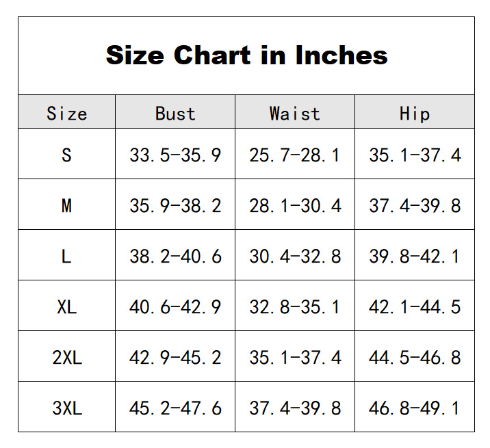The height and width of the screenshot is (448, 490).
Task: Select the Hip column header
Action: coord(415,112)
